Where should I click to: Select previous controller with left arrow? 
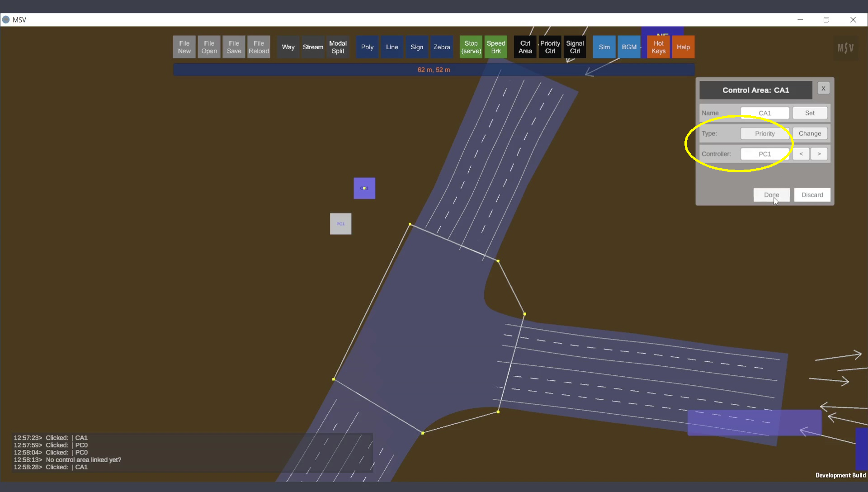(x=801, y=154)
